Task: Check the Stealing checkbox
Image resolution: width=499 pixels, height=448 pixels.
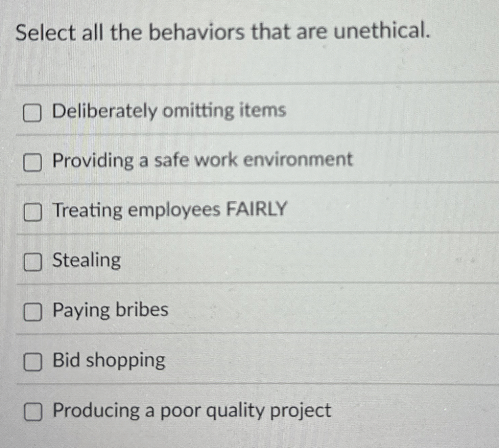Action: 32,262
